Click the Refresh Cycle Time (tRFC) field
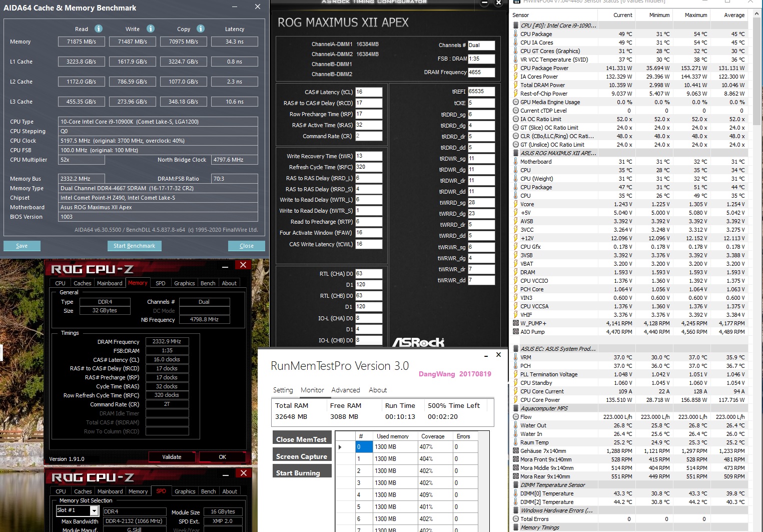This screenshot has height=532, width=763. click(369, 167)
